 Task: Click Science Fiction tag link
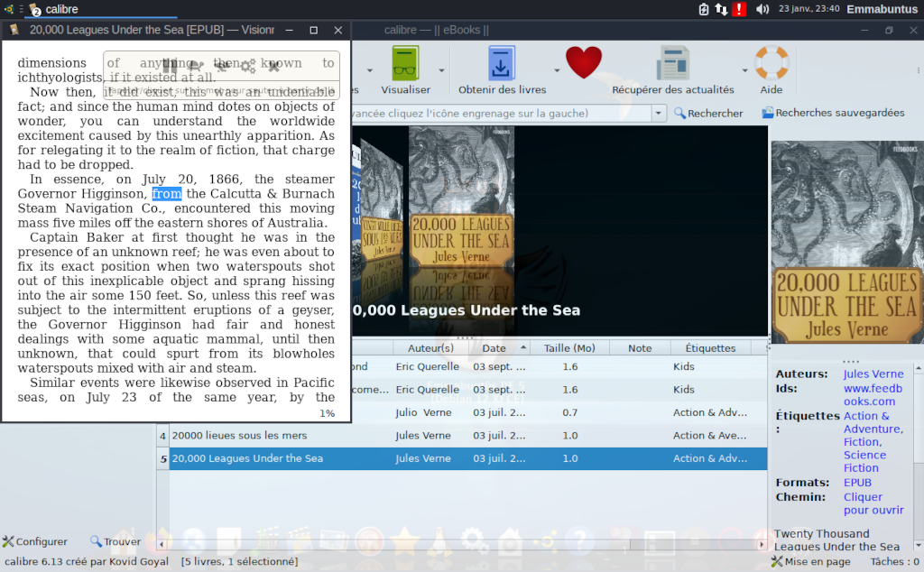coord(864,461)
